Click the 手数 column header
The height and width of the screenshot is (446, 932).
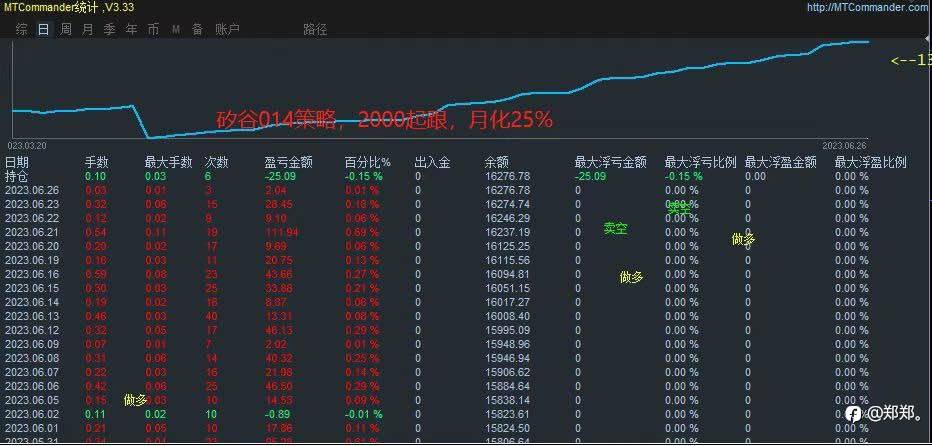click(97, 162)
